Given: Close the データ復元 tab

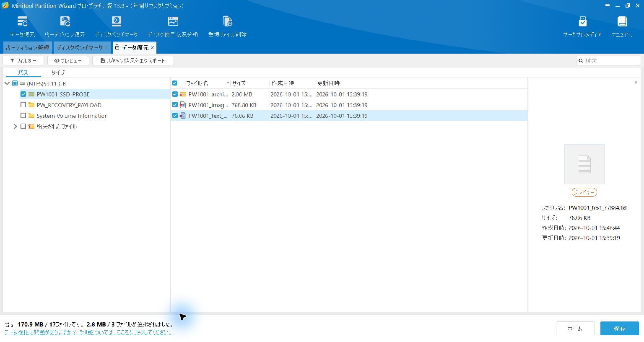Looking at the screenshot, I should pos(153,48).
